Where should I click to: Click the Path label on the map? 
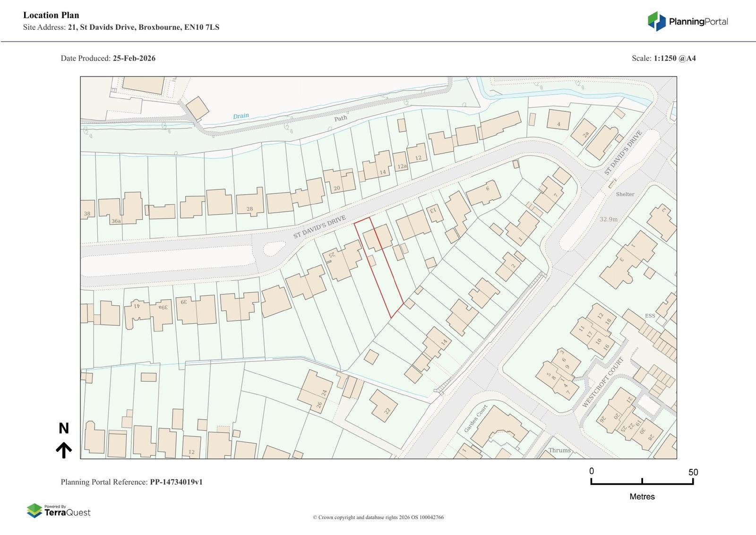coord(340,118)
